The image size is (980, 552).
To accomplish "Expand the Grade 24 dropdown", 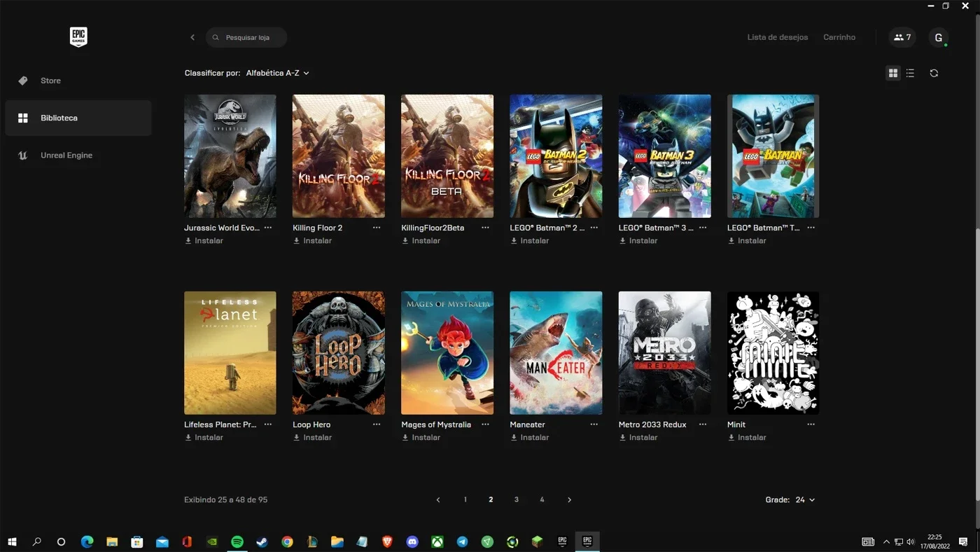I will [805, 499].
